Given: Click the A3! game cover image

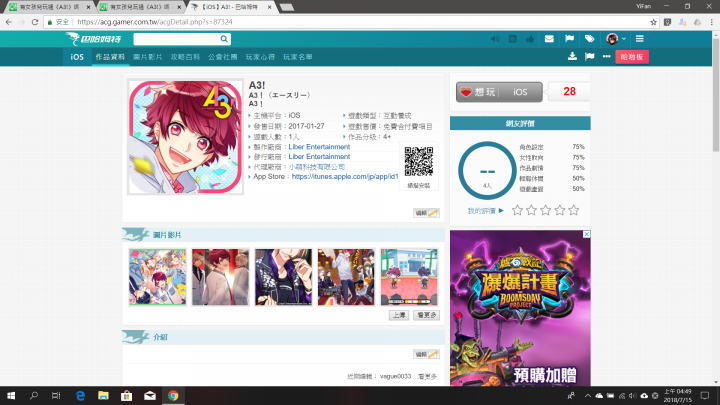Looking at the screenshot, I should coord(186,137).
